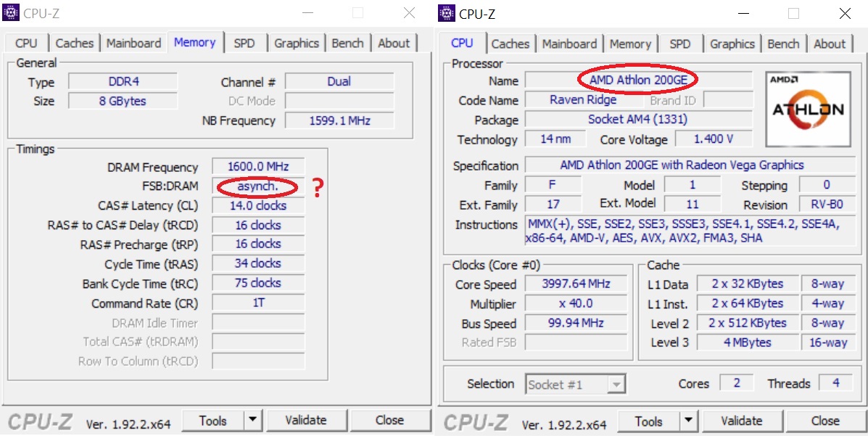Switch to the SPD tab

pyautogui.click(x=245, y=44)
